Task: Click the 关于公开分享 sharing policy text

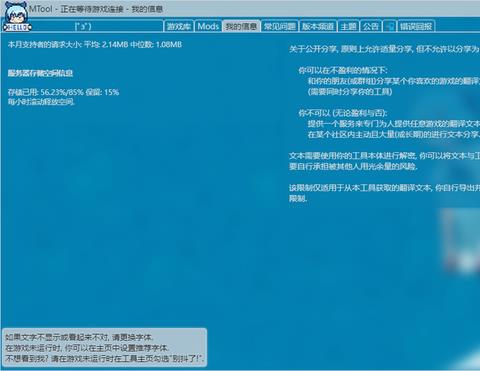Action: (384, 49)
